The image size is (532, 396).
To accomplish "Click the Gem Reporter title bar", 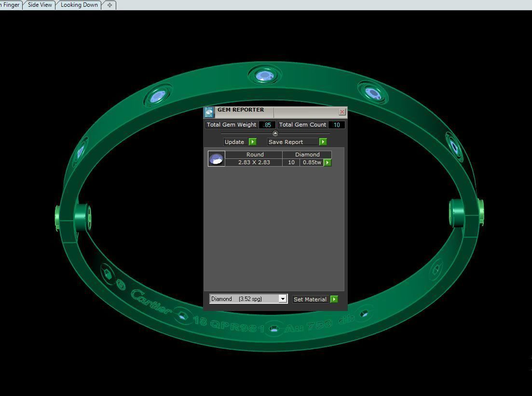I will pos(276,112).
